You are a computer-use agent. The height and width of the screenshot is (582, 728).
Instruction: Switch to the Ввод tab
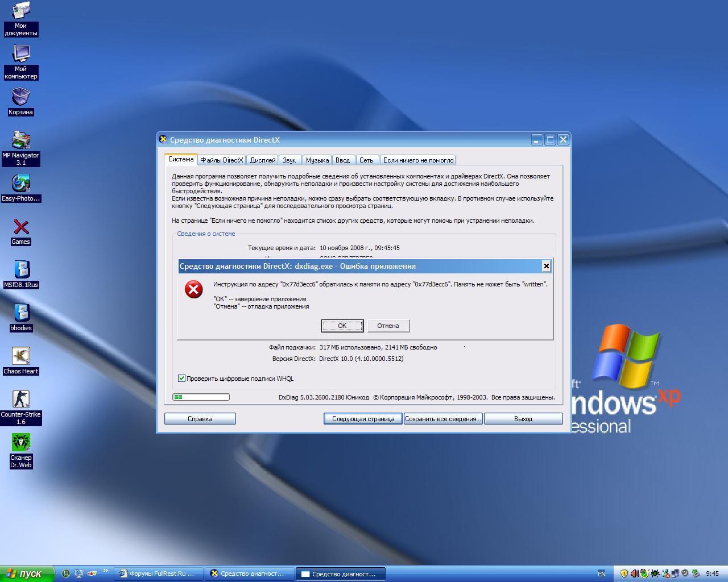pyautogui.click(x=342, y=160)
